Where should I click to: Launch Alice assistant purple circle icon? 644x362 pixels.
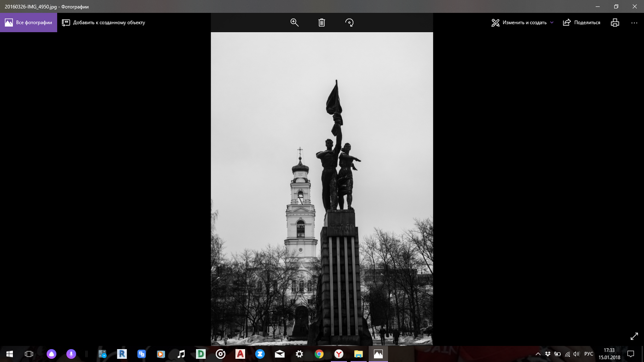51,354
